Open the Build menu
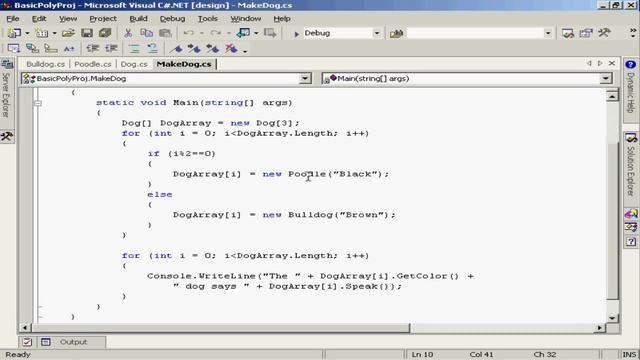Viewport: 640px width, 360px height. click(138, 19)
